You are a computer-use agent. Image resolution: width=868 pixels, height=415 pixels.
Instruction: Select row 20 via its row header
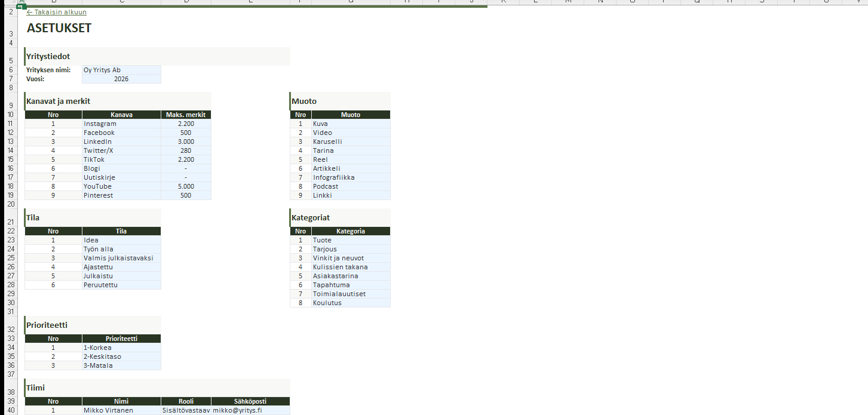(x=11, y=204)
